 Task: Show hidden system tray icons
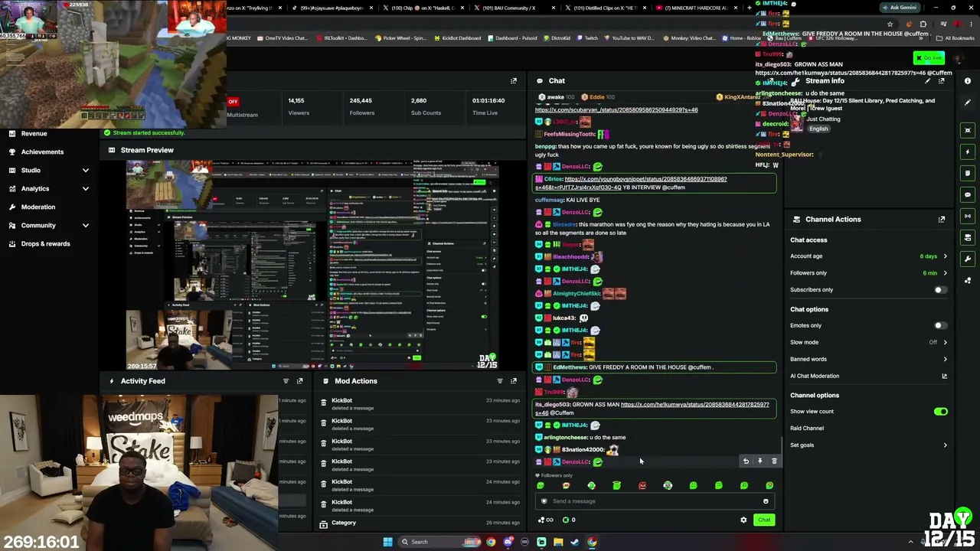[x=910, y=543]
